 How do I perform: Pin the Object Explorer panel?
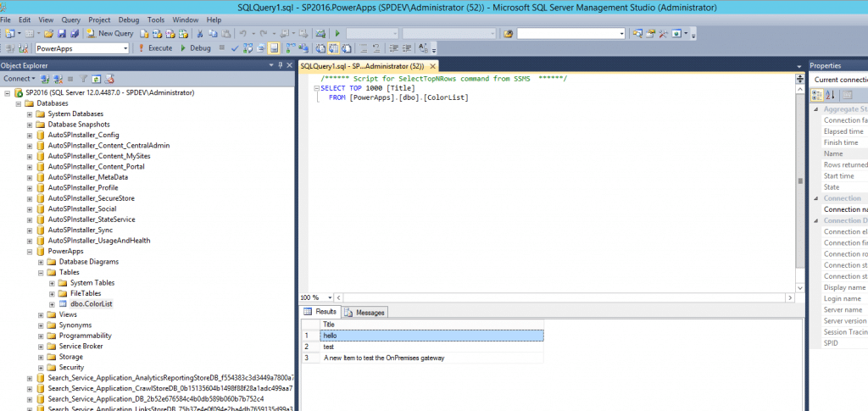(280, 65)
